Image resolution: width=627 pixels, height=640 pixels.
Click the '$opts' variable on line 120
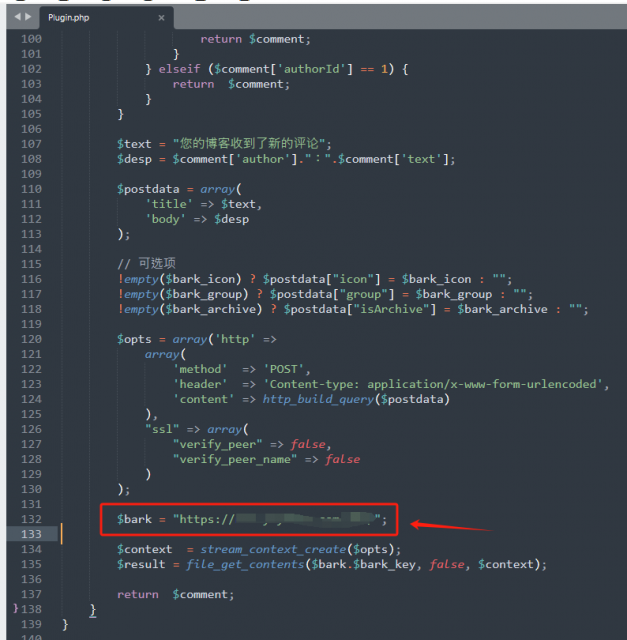tap(134, 339)
